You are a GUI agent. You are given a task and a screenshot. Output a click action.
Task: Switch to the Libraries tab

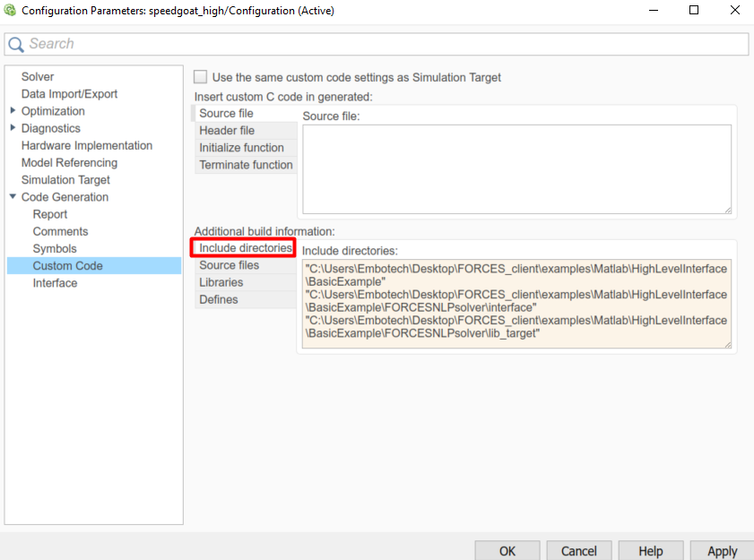click(x=221, y=282)
